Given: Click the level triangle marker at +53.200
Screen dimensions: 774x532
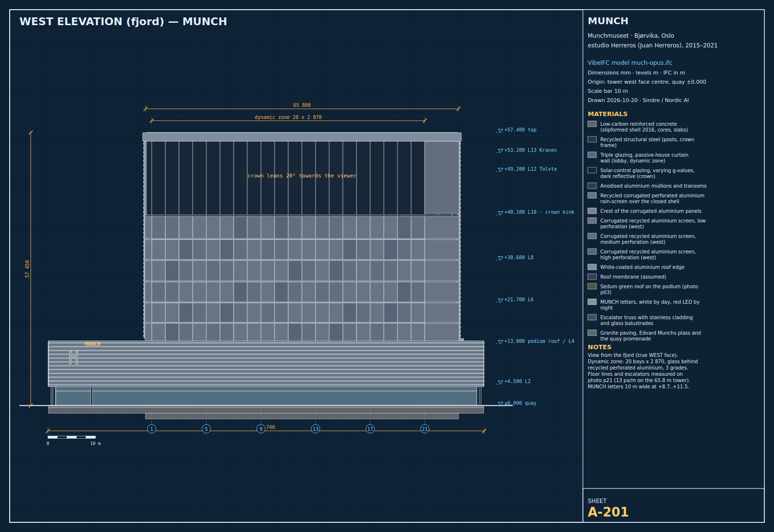Looking at the screenshot, I should (501, 151).
